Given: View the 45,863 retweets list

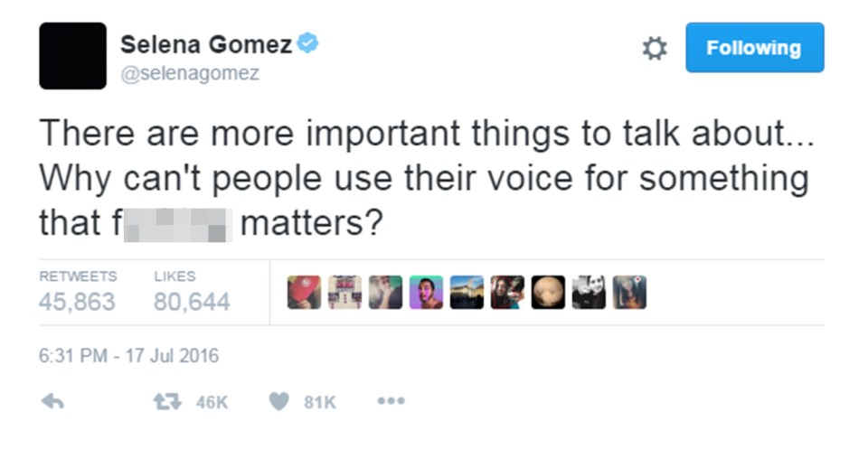Looking at the screenshot, I should point(78,293).
